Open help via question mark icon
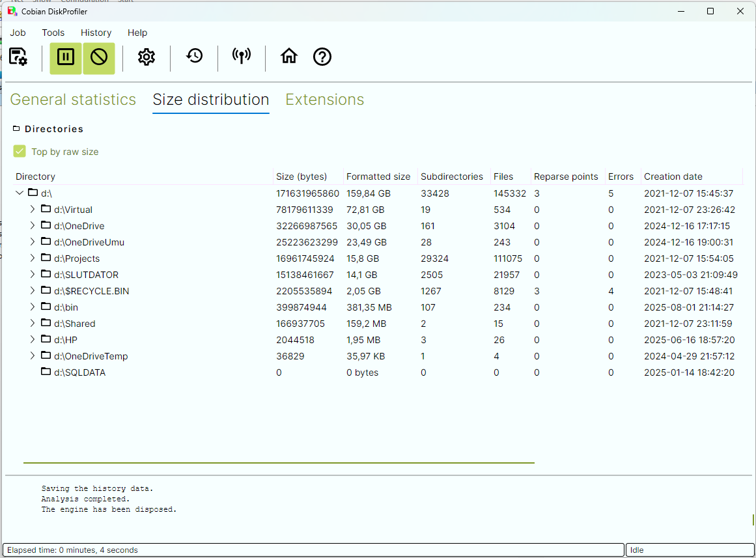Viewport: 756px width, 558px height. [x=322, y=57]
